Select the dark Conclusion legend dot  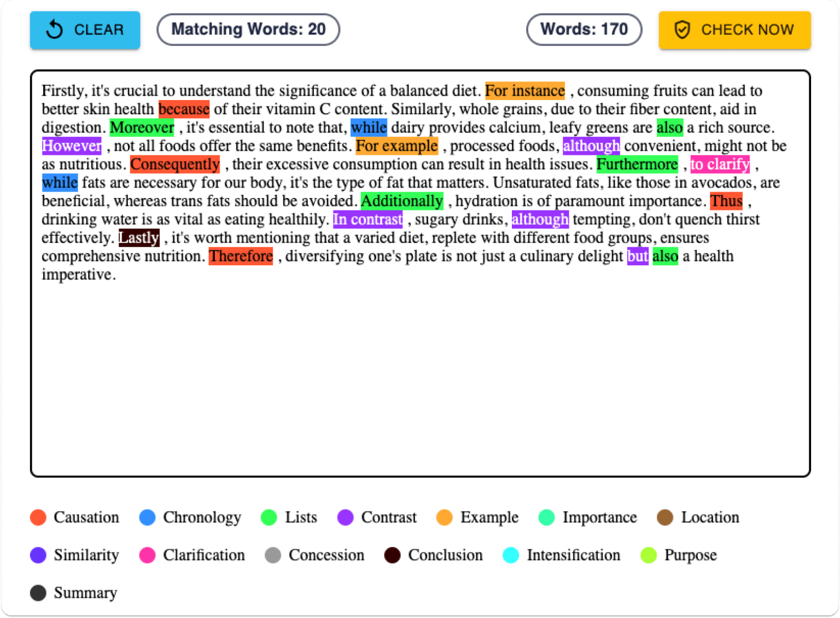pos(392,555)
